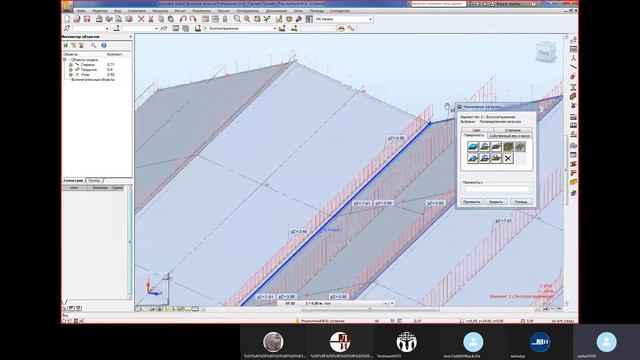Click the XY 3D view label below the viewport
Image resolution: width=640 pixels, height=360 pixels.
click(290, 304)
